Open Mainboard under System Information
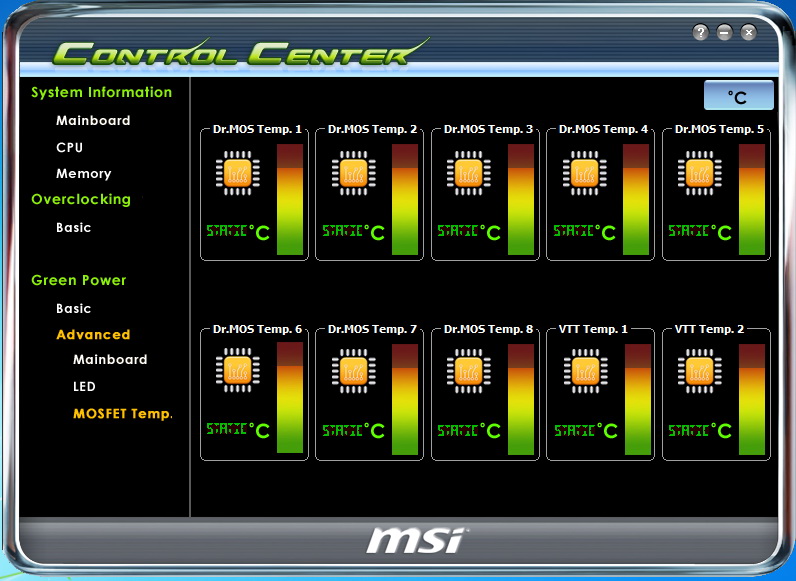The width and height of the screenshot is (796, 581). tap(93, 120)
